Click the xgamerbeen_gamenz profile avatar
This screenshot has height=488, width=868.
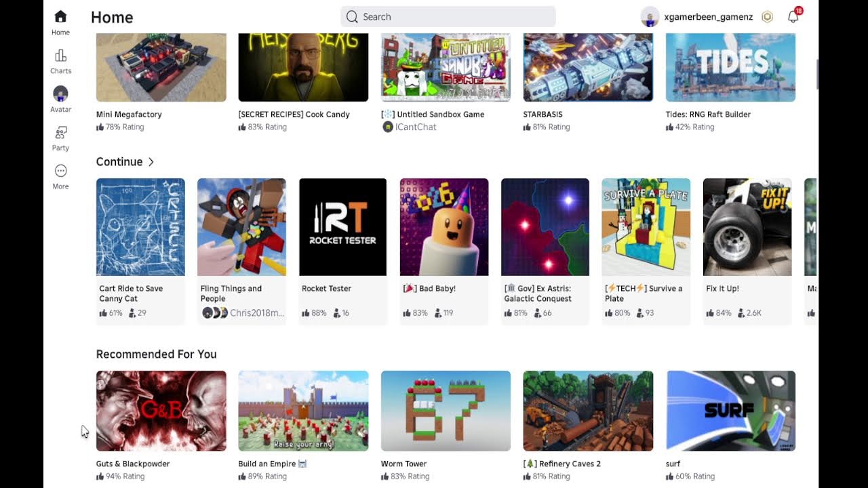[x=650, y=17]
